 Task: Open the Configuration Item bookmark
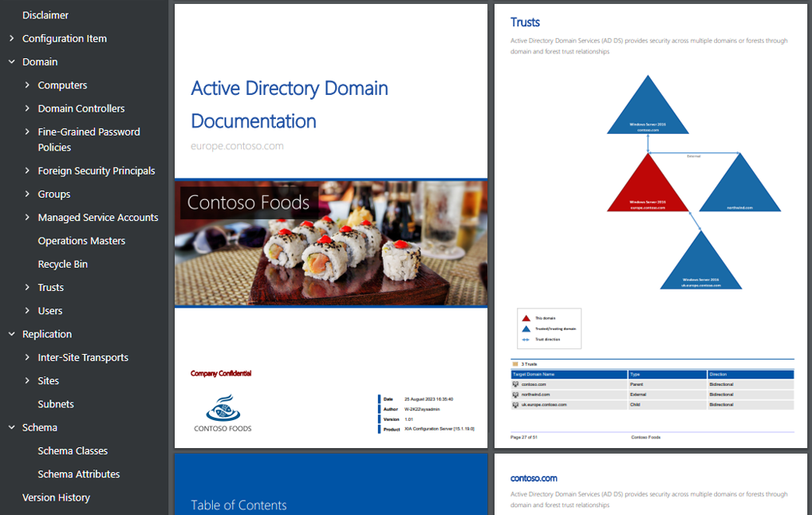click(65, 38)
